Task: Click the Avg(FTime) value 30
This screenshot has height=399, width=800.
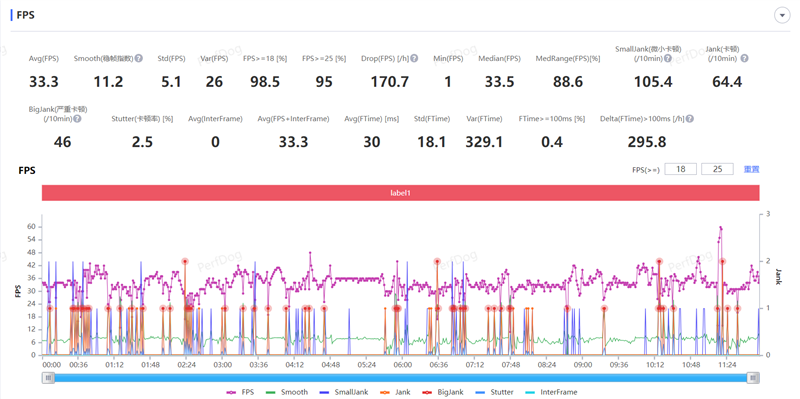Action: pyautogui.click(x=371, y=142)
